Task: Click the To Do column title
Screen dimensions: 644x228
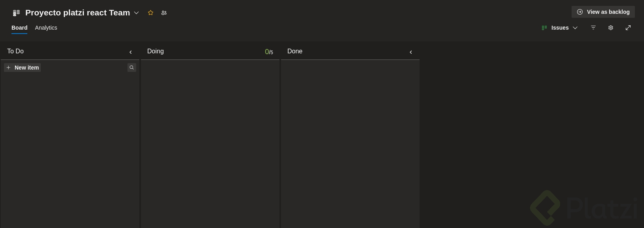Action: point(15,51)
